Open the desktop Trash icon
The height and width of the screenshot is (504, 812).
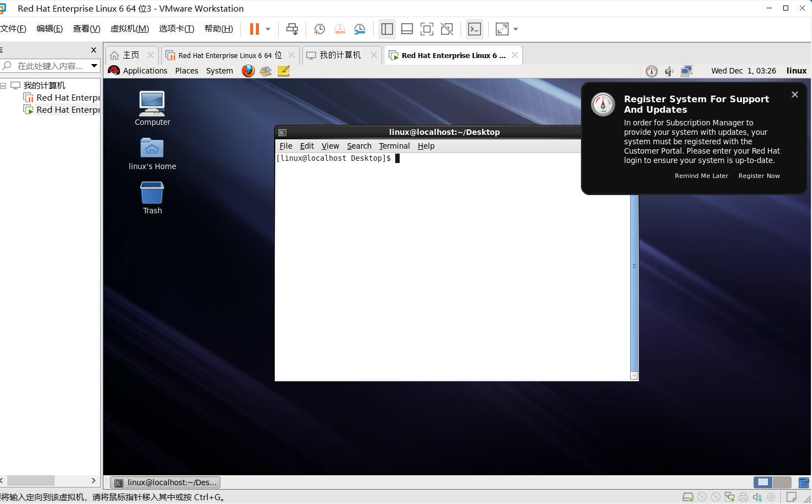click(x=152, y=198)
